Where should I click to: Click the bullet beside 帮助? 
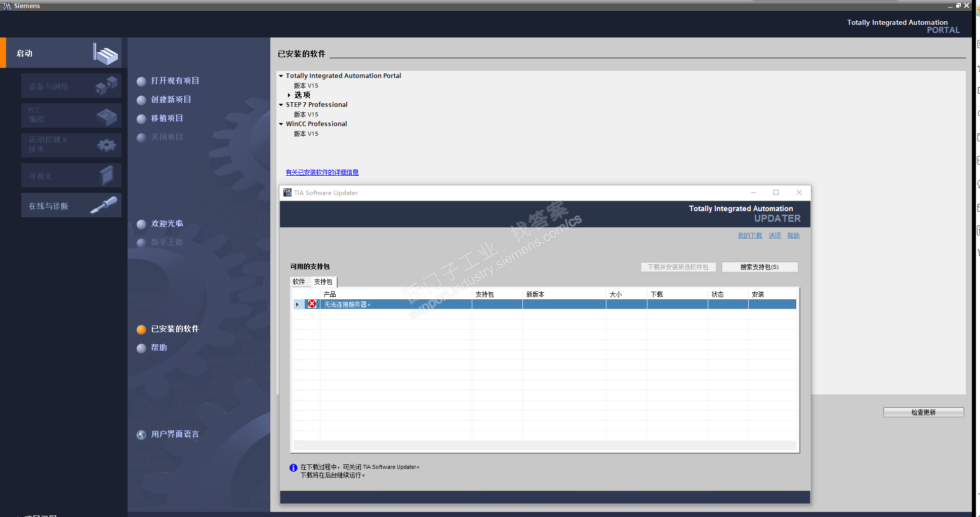[x=142, y=348]
